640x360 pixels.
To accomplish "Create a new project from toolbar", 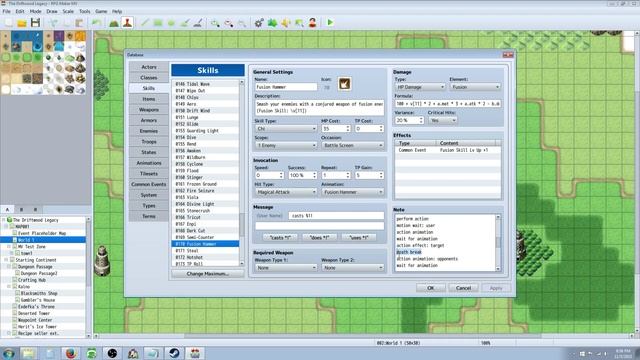I will click(9, 23).
